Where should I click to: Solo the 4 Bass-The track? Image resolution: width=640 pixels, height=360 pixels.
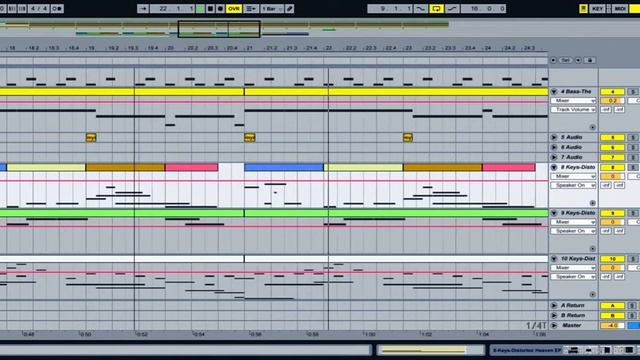[x=632, y=91]
